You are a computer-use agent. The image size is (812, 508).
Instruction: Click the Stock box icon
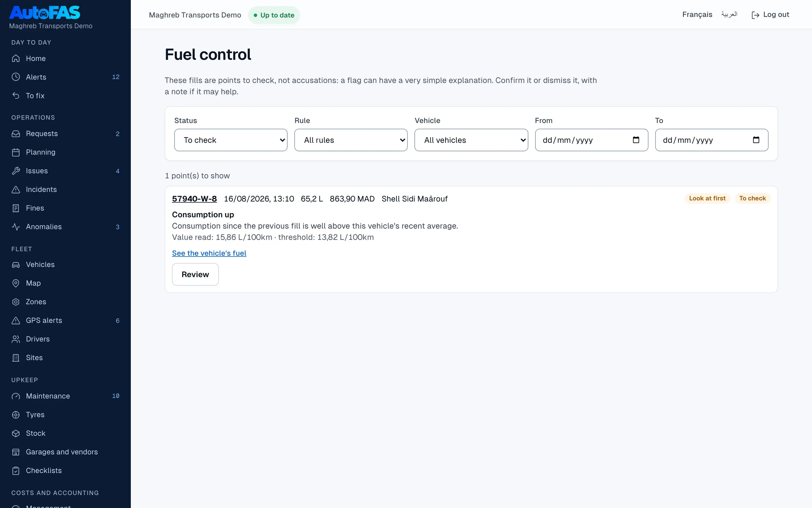(x=16, y=433)
